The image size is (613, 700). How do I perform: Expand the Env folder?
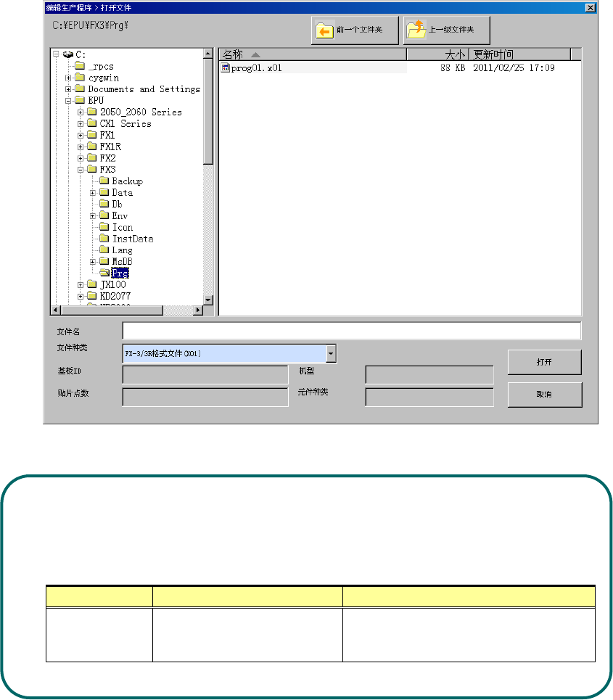coord(92,216)
